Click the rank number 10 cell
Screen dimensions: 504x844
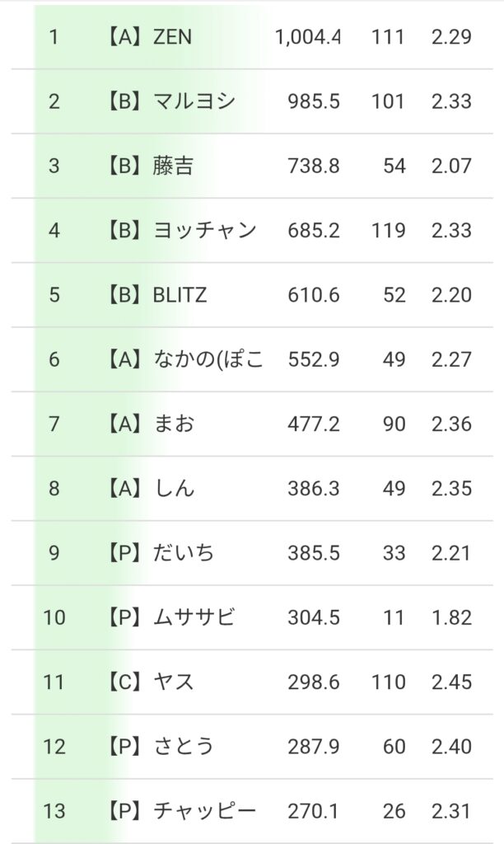point(54,617)
